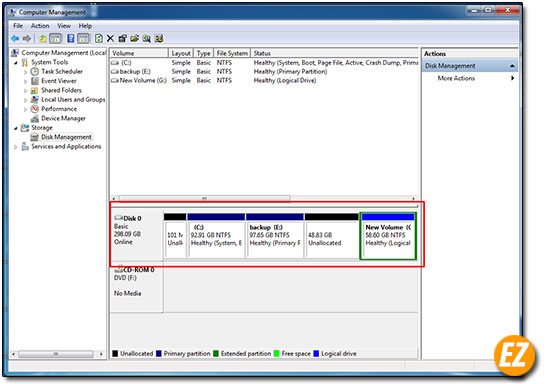This screenshot has height=384, width=546.
Task: Sort by Layout column header
Action: (181, 53)
